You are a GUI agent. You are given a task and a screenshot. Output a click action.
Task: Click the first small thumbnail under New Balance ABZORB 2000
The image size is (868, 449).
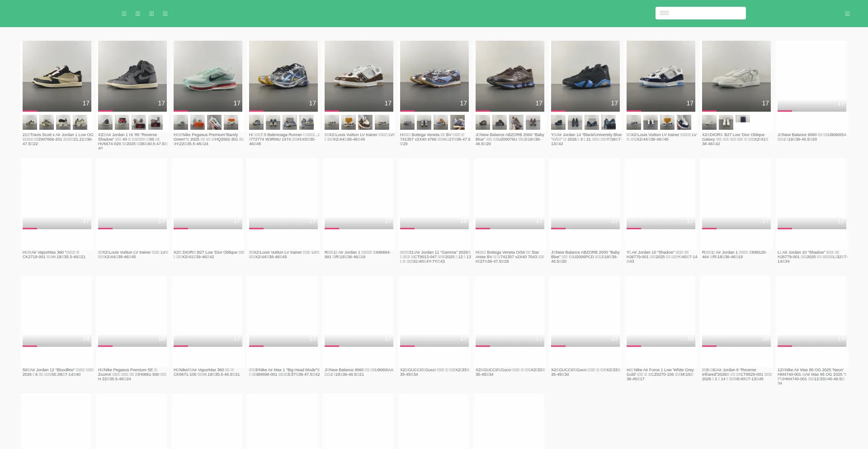483,122
